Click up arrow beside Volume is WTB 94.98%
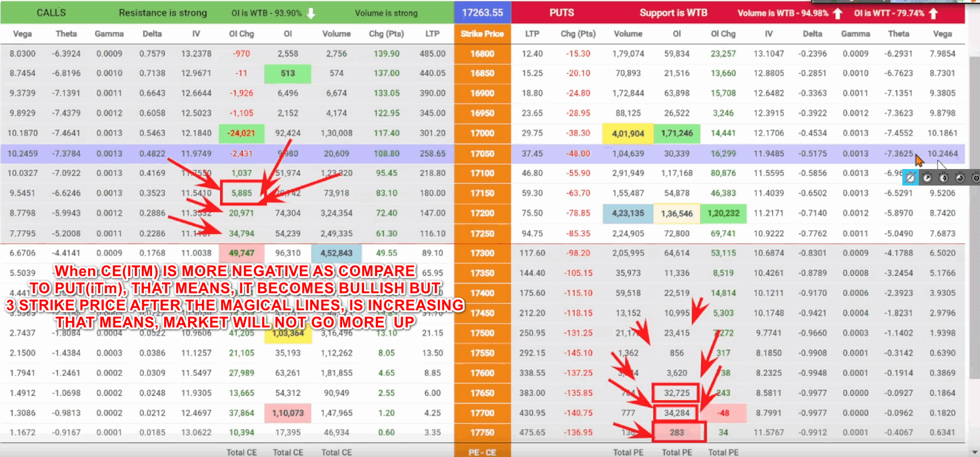 837,13
